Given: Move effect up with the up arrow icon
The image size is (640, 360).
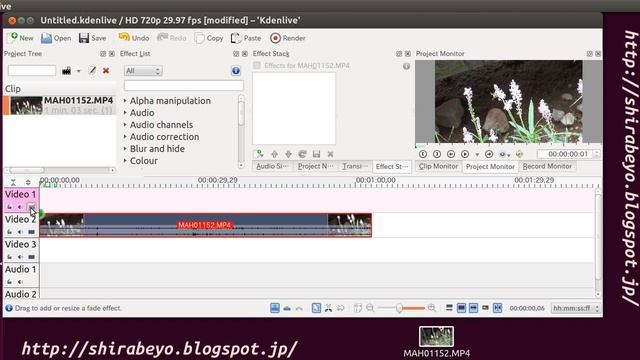Looking at the screenshot, I should [x=274, y=154].
